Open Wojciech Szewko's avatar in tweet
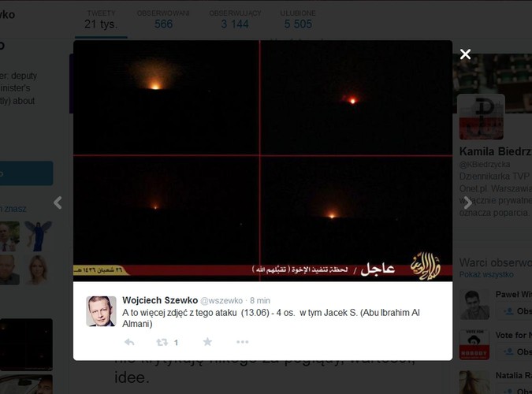Screen dimensions: 532x394 [x=101, y=311]
